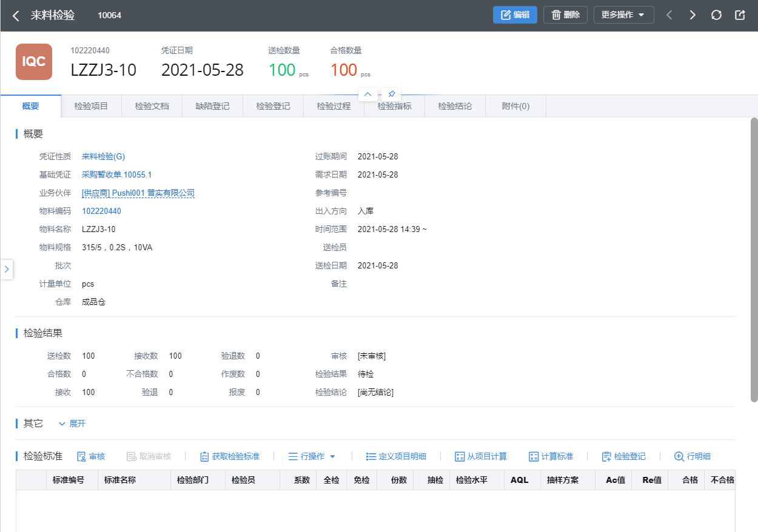Click record number 10064 in header
The image size is (758, 532).
pos(110,15)
